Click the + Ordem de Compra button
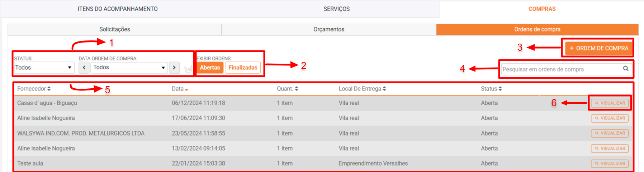This screenshot has height=172, width=644. pyautogui.click(x=598, y=48)
